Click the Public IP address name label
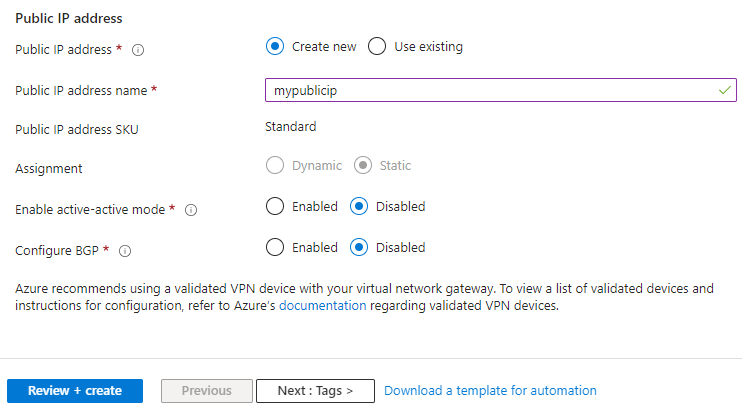This screenshot has width=742, height=412. point(86,90)
